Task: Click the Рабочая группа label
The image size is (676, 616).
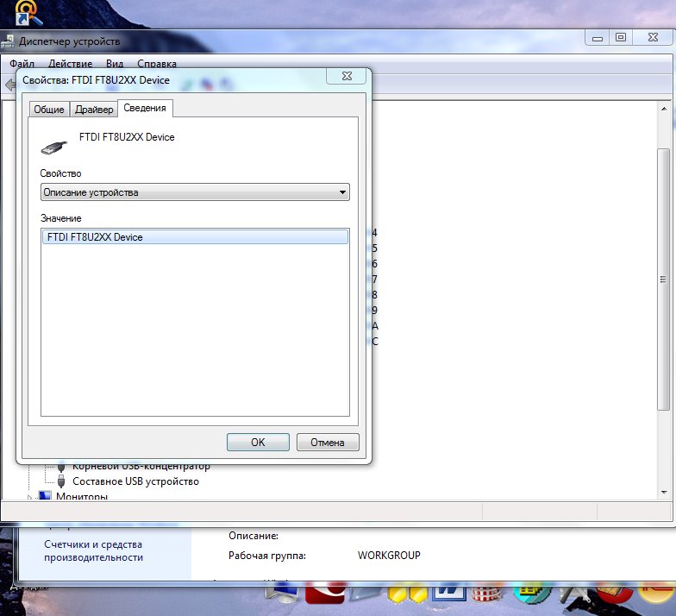Action: [x=267, y=556]
